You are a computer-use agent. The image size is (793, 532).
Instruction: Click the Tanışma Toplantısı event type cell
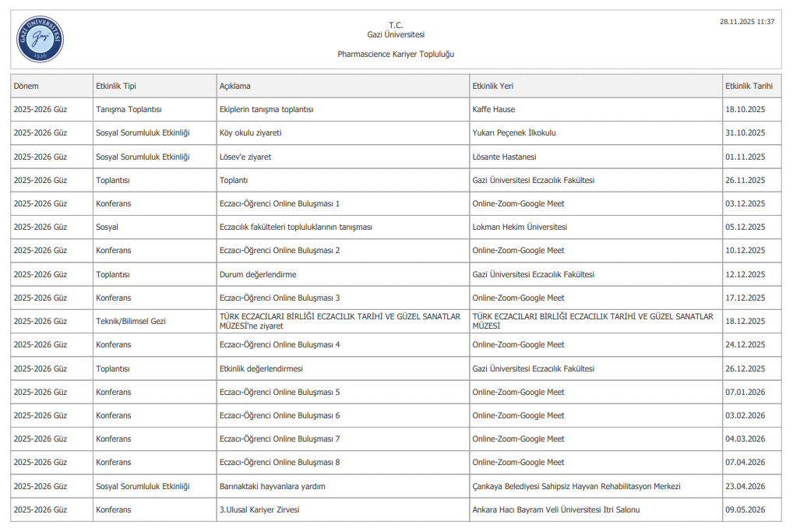[x=129, y=110]
